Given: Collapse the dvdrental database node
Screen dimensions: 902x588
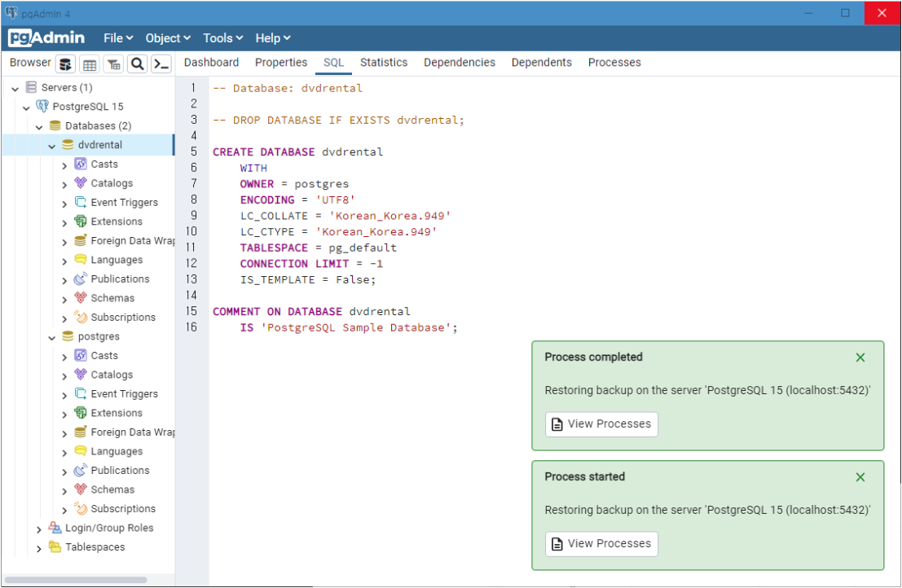Looking at the screenshot, I should click(52, 146).
